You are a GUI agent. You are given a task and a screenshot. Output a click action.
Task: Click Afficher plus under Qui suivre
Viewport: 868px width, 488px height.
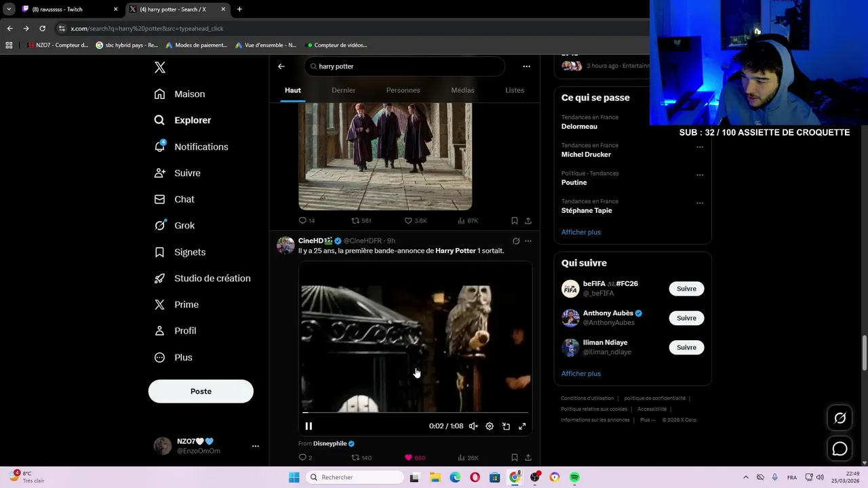point(581,374)
